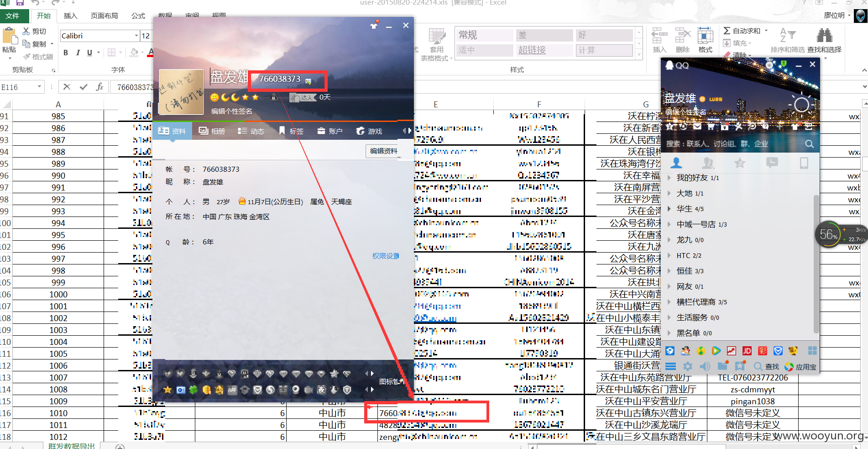
Task: Click the profile skin shirt icon
Action: (374, 26)
